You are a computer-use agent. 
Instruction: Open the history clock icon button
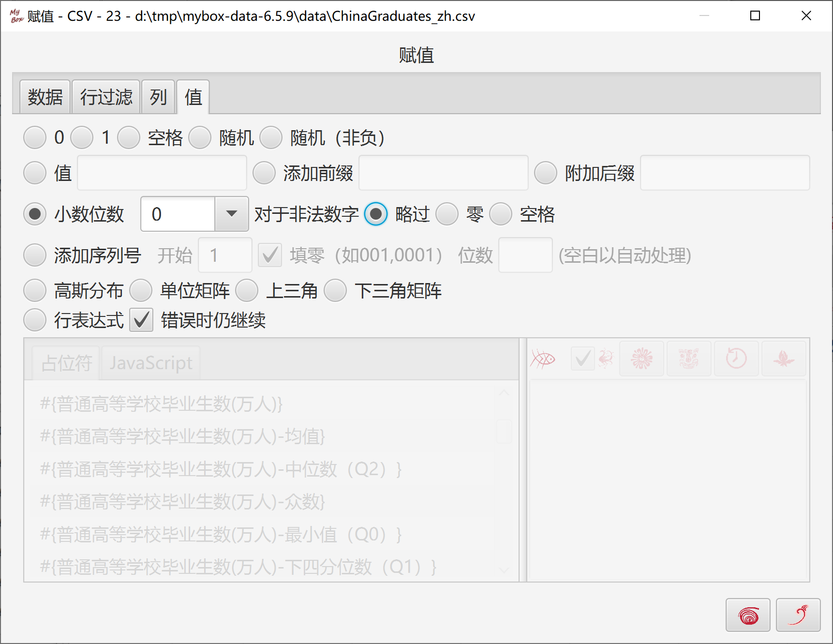coord(736,359)
